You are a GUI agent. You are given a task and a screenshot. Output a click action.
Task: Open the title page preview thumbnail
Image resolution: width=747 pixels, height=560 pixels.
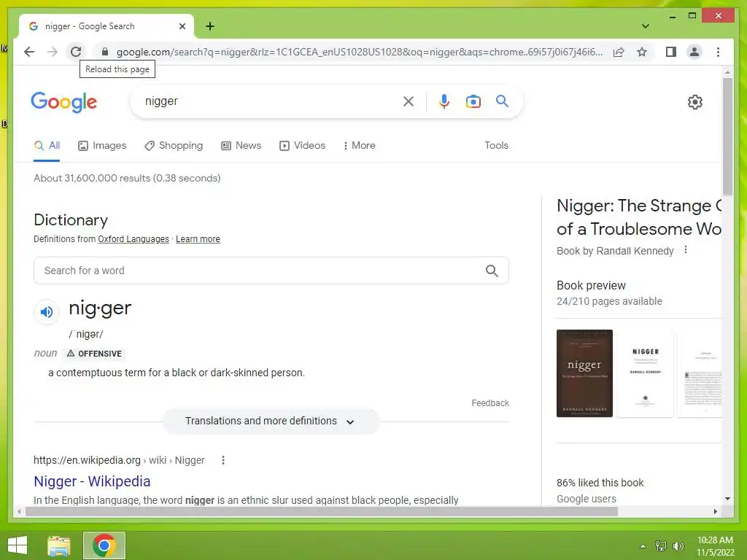645,373
